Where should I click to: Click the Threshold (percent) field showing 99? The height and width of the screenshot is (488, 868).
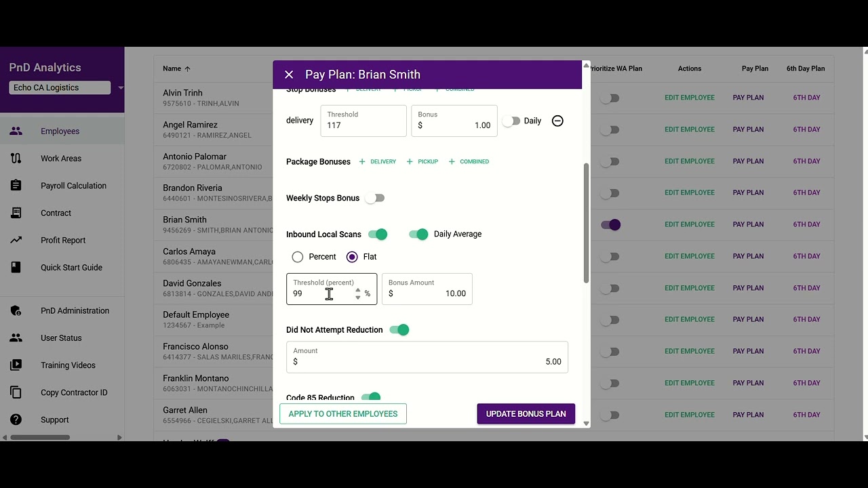(332, 289)
